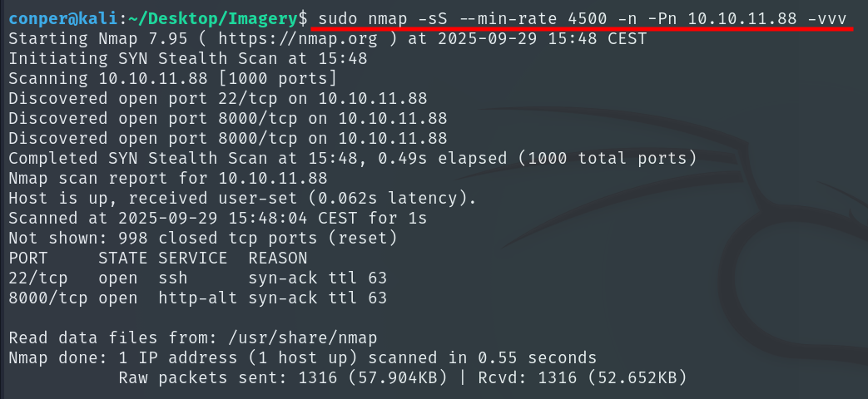868x399 pixels.
Task: Click the PORT column header
Action: click(28, 258)
